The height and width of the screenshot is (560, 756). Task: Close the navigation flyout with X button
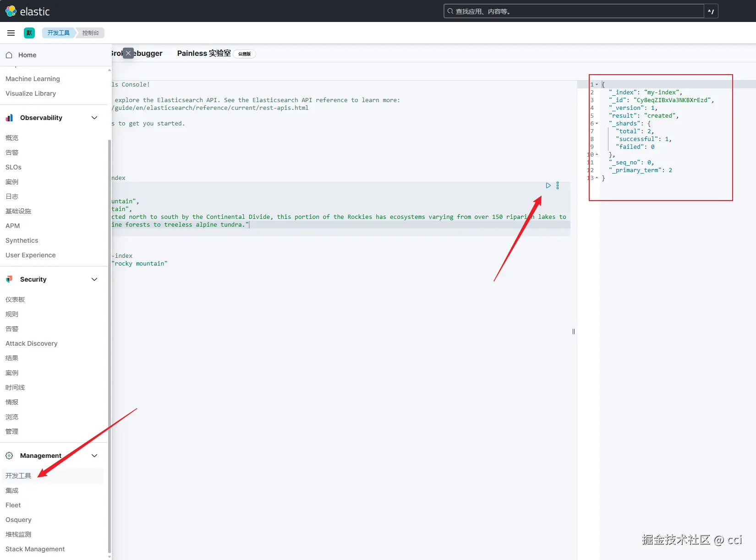[x=128, y=53]
